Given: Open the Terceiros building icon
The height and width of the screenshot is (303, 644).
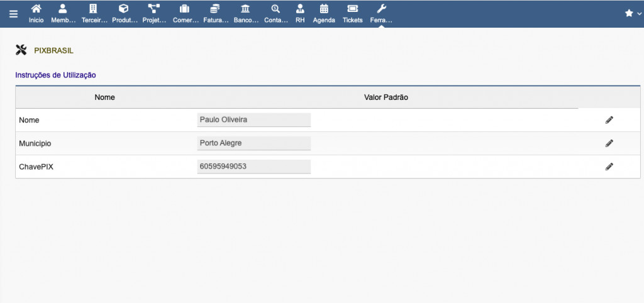Looking at the screenshot, I should coord(94,9).
